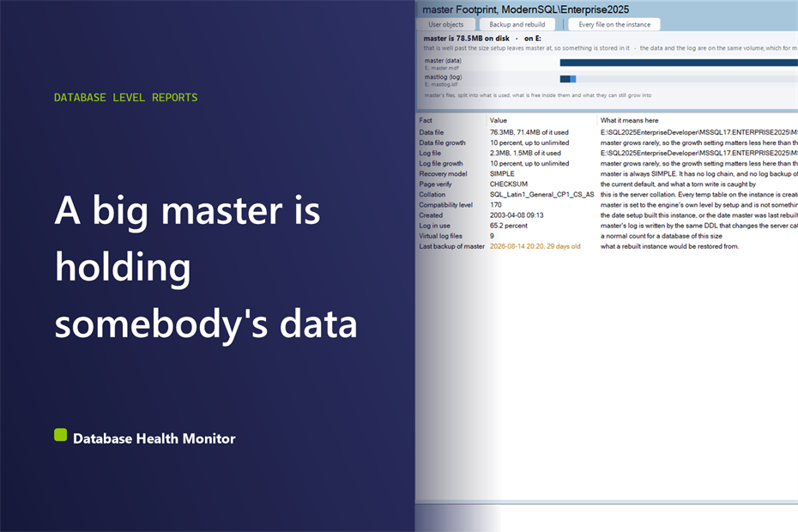Click the 65.2 percent value
798x532 pixels.
[x=509, y=226]
